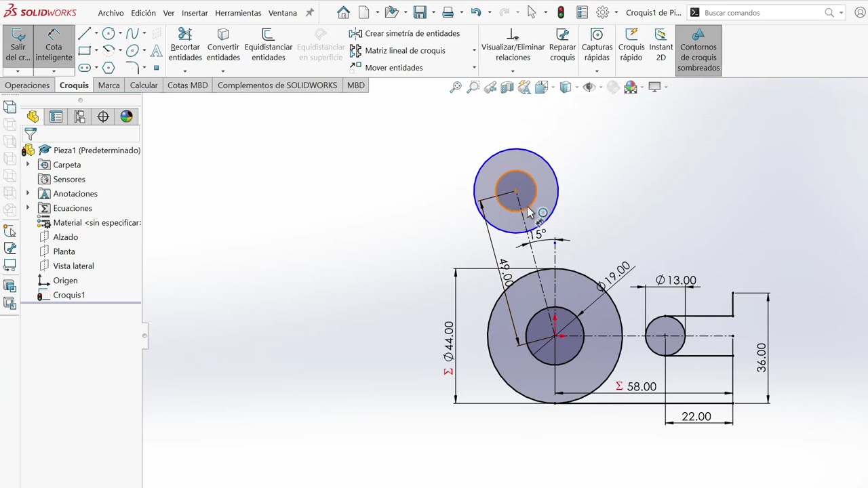868x488 pixels.
Task: Switch to Complementos de SOLIDWORKS tab
Action: pos(277,85)
